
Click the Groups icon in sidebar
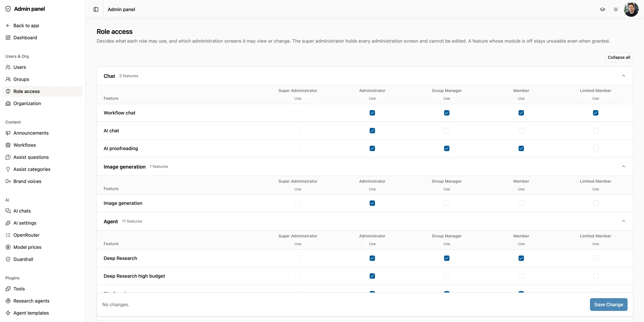coord(8,79)
